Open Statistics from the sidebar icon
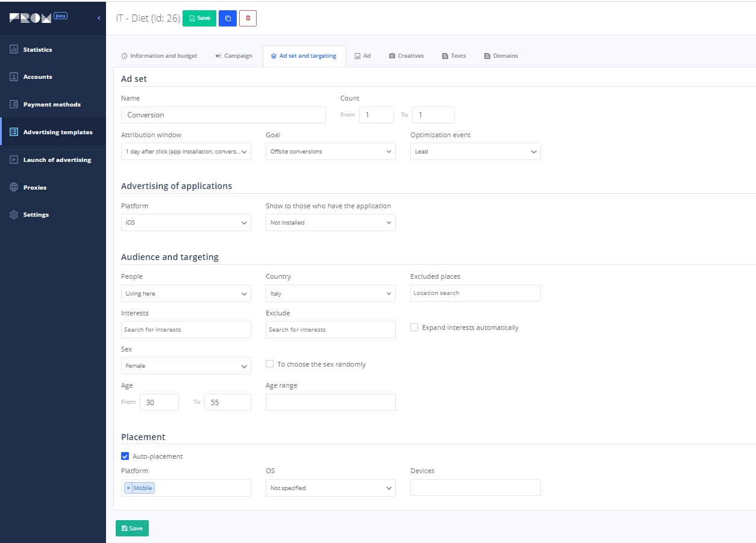 tap(14, 49)
